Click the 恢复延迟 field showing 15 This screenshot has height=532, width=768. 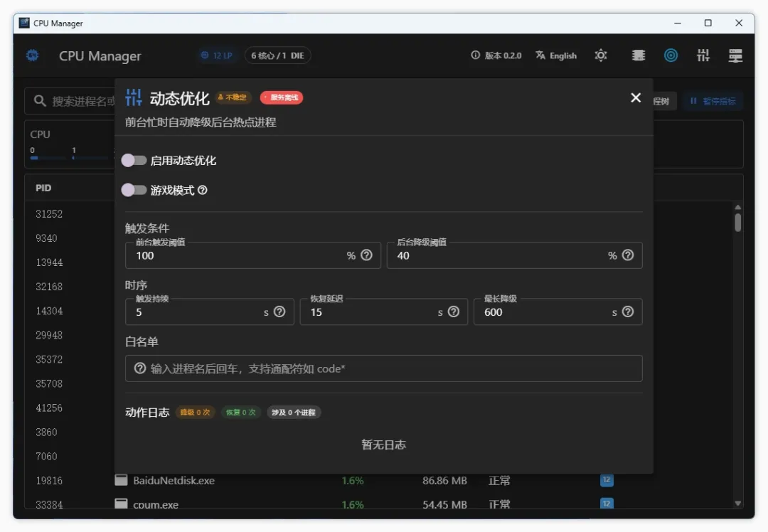383,312
